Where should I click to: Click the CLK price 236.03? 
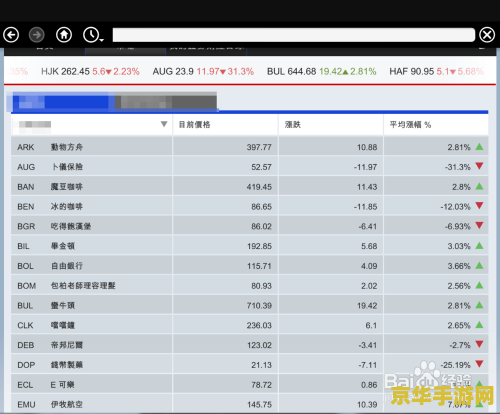[259, 325]
